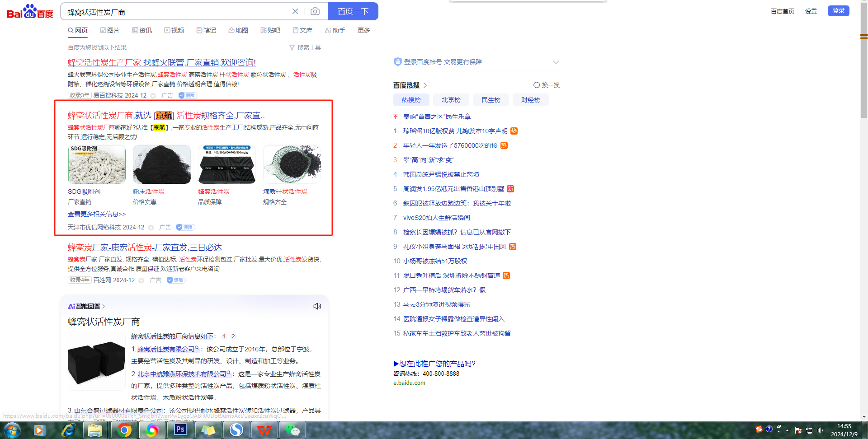Screen dimensions: 868x439
Task: Click the 保障 badge beside 天津市优信网络科技
Action: click(185, 227)
